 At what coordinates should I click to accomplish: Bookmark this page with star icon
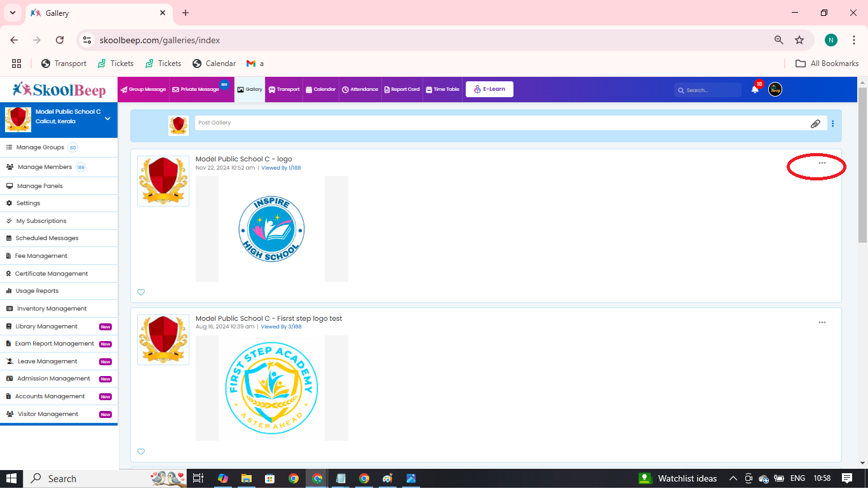(x=799, y=40)
